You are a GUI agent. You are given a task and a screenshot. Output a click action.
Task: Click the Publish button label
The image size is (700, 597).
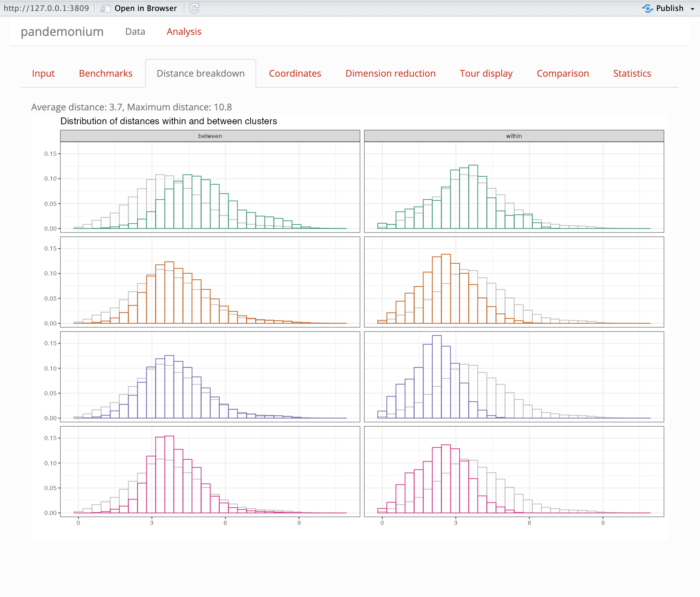point(669,8)
